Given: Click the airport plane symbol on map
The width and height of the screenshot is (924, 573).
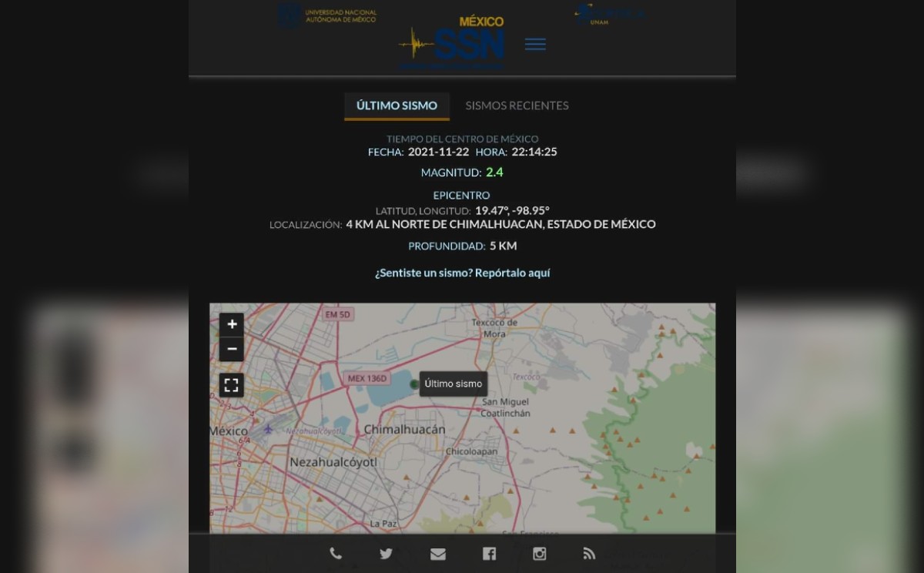Looking at the screenshot, I should point(268,429).
